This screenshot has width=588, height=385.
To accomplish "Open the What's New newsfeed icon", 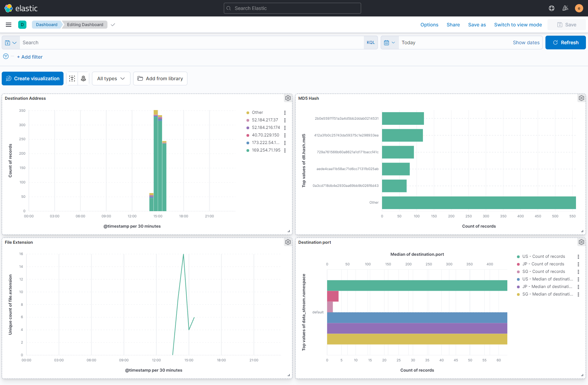I will [x=565, y=8].
